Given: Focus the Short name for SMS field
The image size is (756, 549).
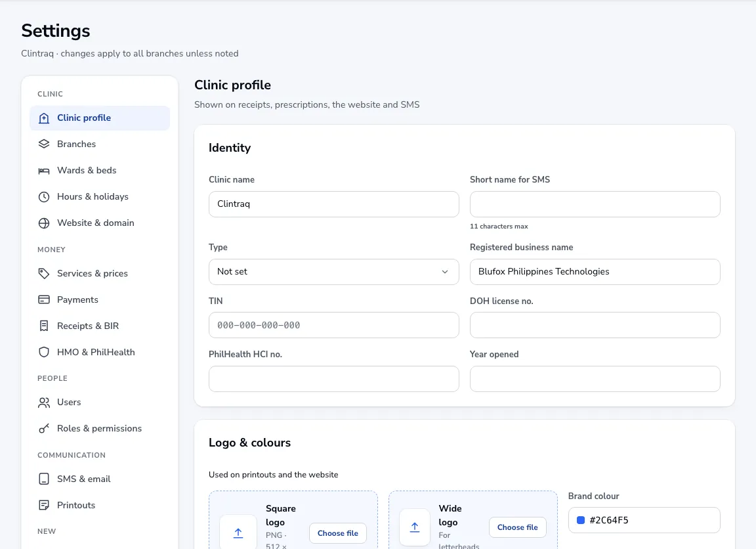Looking at the screenshot, I should [595, 204].
